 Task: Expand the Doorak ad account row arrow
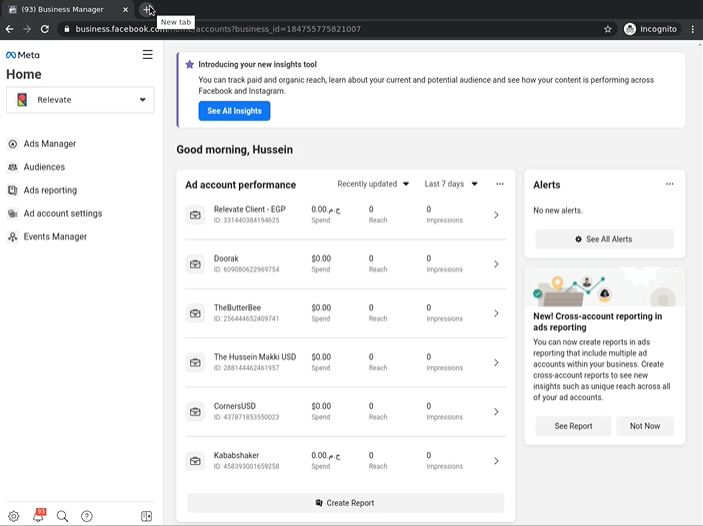[x=496, y=264]
